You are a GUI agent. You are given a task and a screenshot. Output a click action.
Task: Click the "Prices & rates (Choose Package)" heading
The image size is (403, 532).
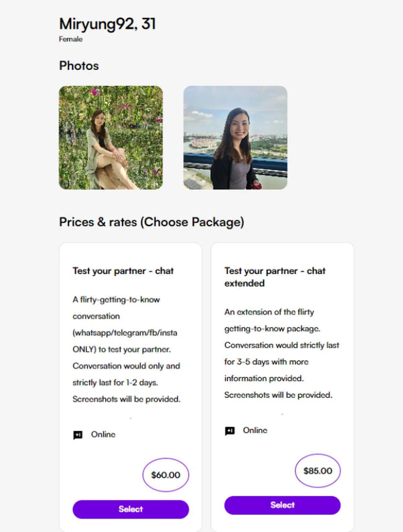151,222
